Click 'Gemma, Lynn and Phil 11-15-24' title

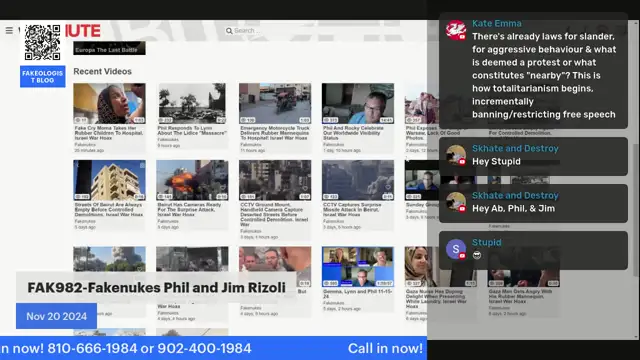[x=358, y=294]
